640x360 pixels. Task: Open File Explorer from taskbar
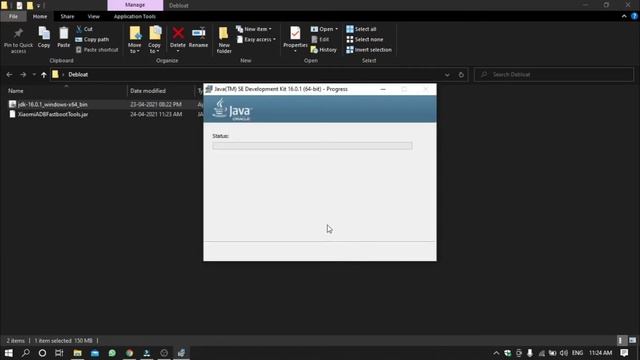pyautogui.click(x=78, y=353)
